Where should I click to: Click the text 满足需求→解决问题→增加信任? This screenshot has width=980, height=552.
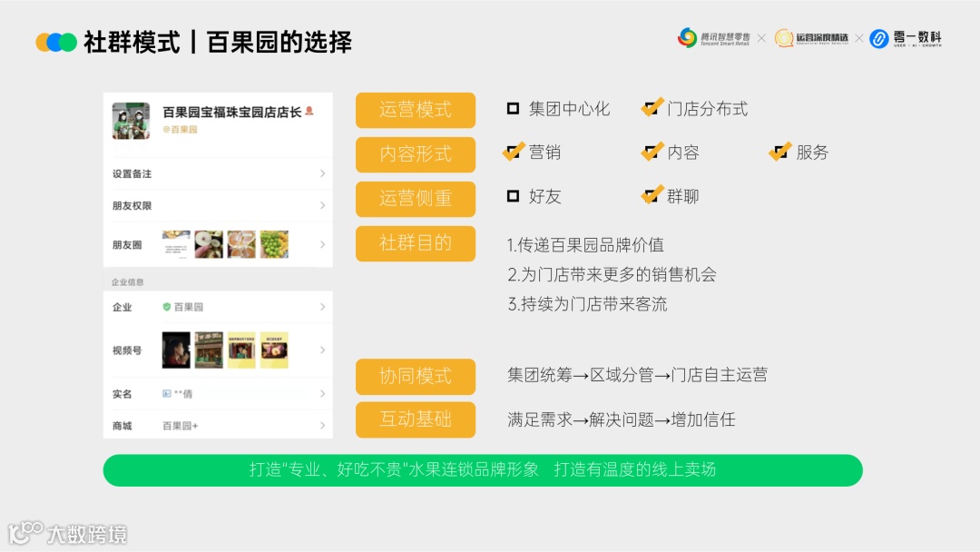pyautogui.click(x=622, y=419)
